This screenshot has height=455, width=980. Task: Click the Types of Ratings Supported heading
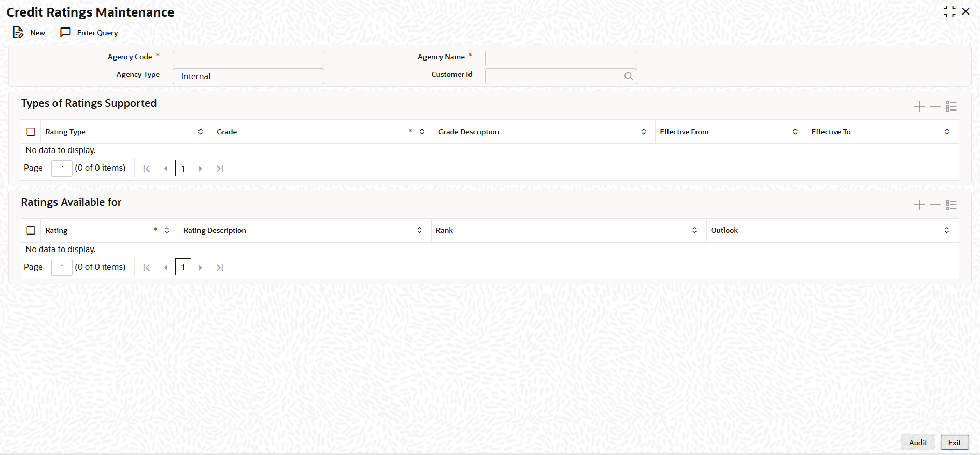[89, 103]
